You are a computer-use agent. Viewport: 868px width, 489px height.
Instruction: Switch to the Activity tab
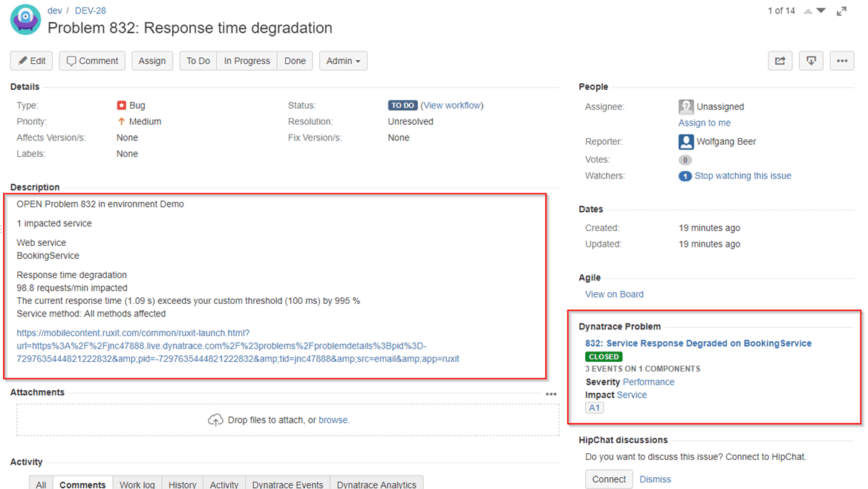(224, 484)
